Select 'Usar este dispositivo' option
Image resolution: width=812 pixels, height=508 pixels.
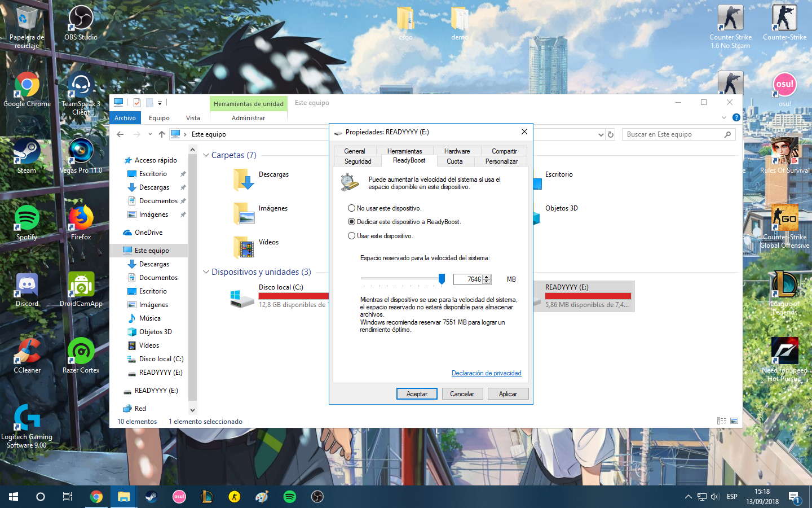[381, 236]
